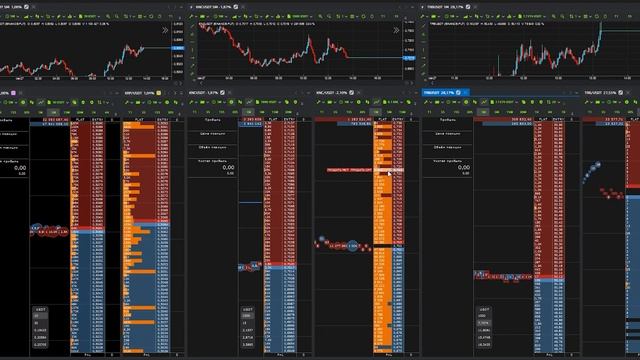Open the tools wrench in the BNXUSDT 1,06% order book toolbar
This screenshot has height=360, width=640.
coord(126,102)
